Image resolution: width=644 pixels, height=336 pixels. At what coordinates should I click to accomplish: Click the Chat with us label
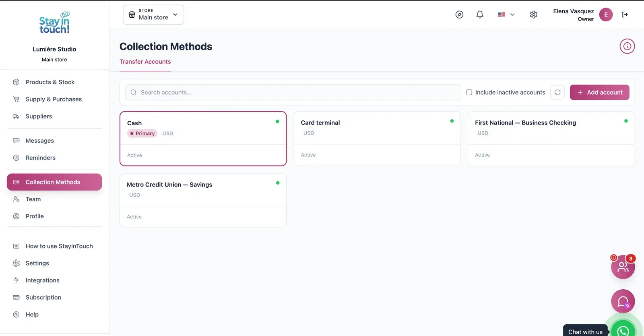pos(585,331)
